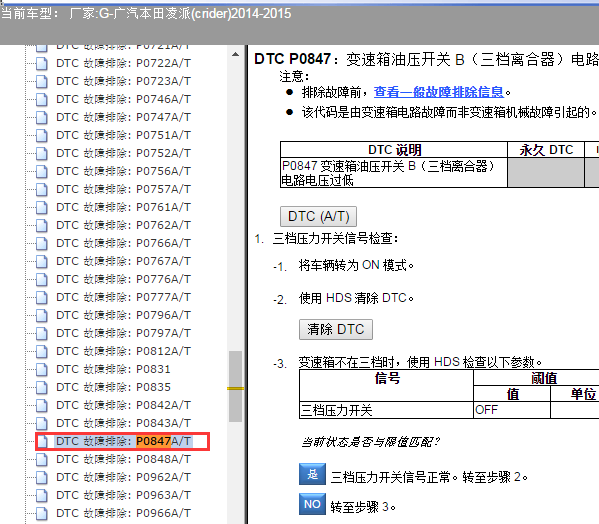Screen dimensions: 599x524
Task: Click document icon beside P0843A/T entry
Action: [42, 423]
